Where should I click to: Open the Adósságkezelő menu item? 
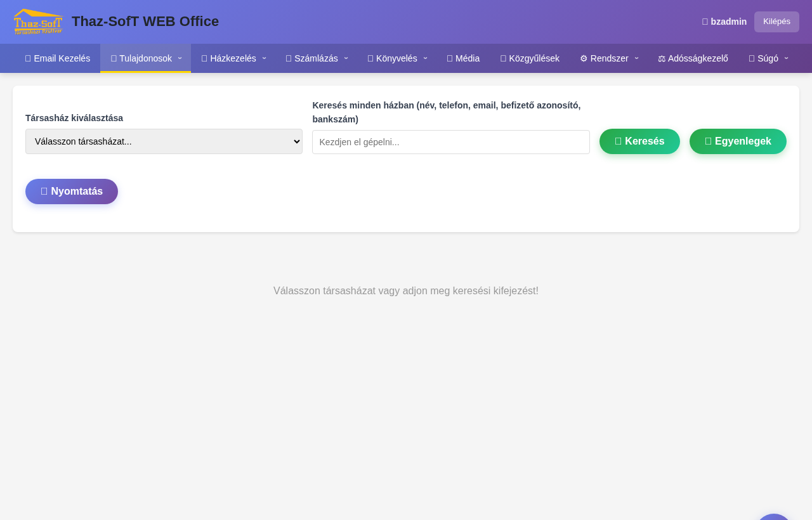tap(693, 58)
